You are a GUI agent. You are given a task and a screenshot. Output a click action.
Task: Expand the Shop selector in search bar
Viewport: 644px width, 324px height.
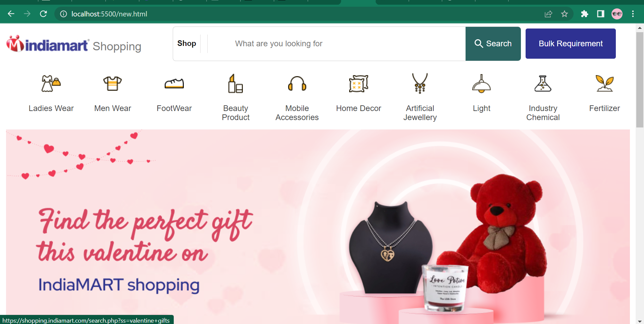tap(187, 44)
